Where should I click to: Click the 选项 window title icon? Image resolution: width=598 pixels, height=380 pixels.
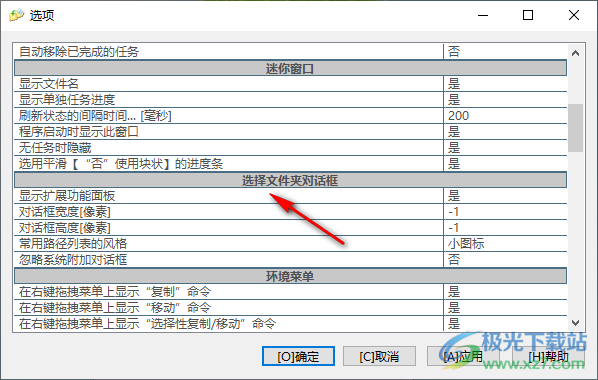[16, 15]
